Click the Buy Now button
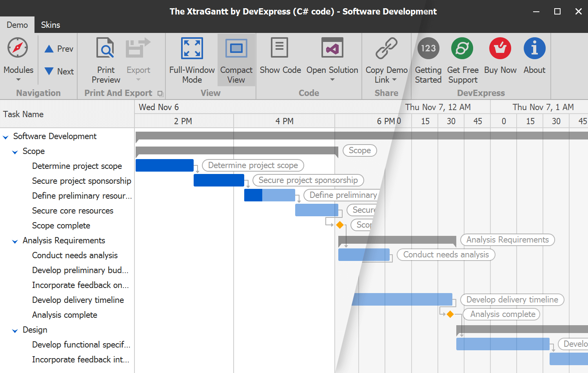 (x=500, y=48)
